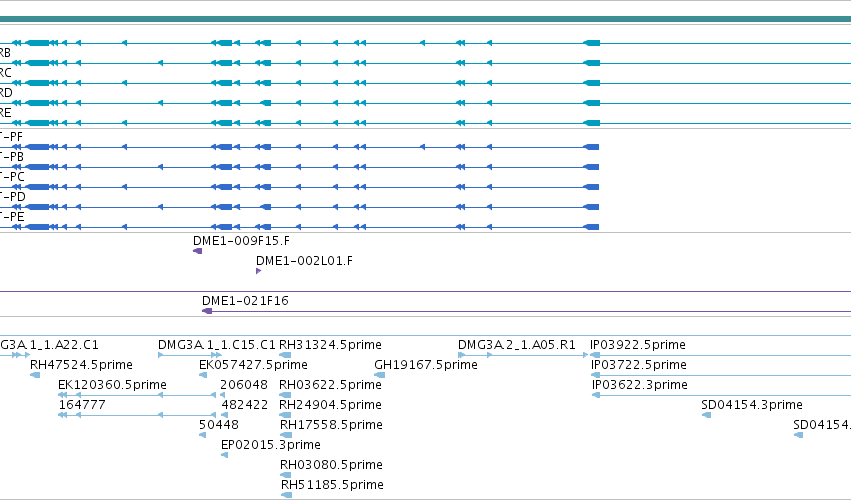
Task: Select the IP03922.5prime EST label
Action: tap(638, 345)
